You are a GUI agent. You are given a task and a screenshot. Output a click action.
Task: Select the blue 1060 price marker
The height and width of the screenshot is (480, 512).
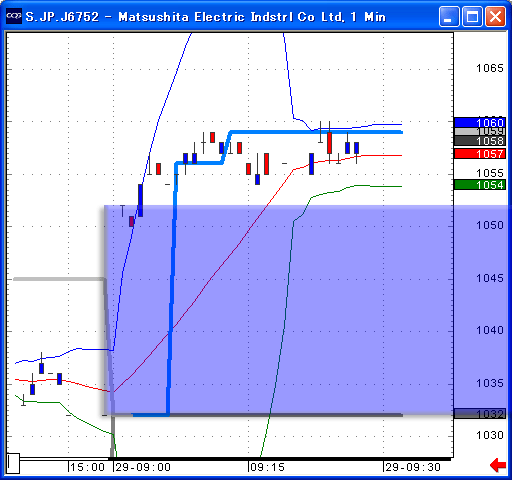tap(480, 122)
